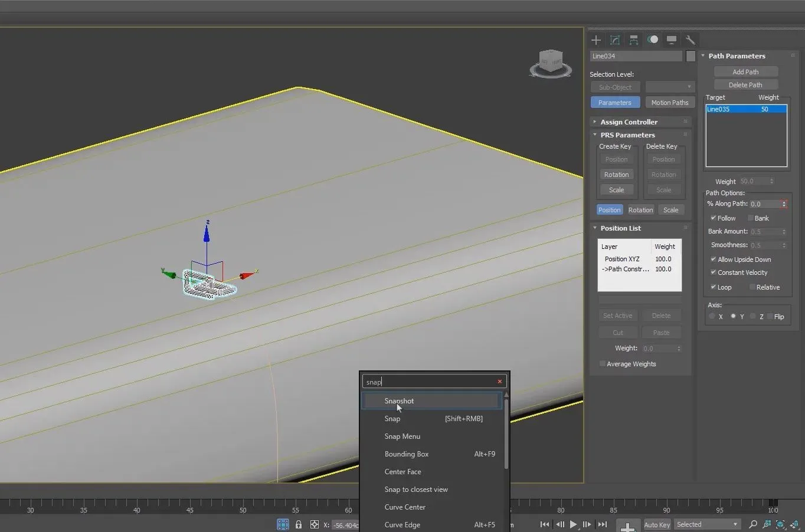Screen dimensions: 805x532
Task: Toggle the selection lock padlock icon
Action: 299,524
